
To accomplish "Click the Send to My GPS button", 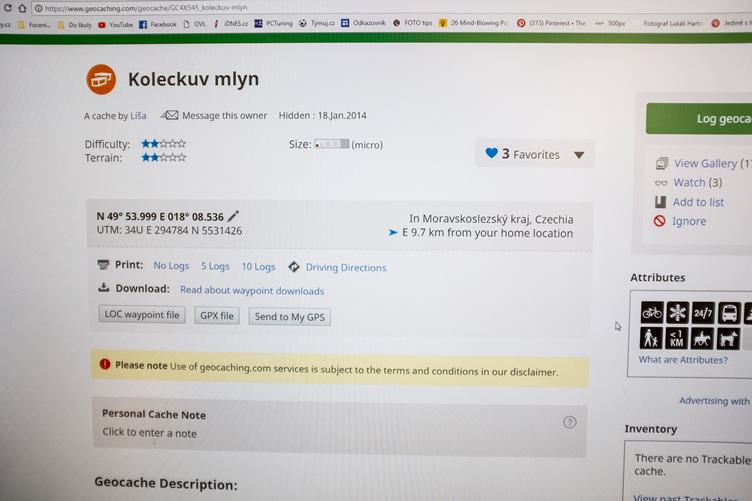I will tap(290, 317).
